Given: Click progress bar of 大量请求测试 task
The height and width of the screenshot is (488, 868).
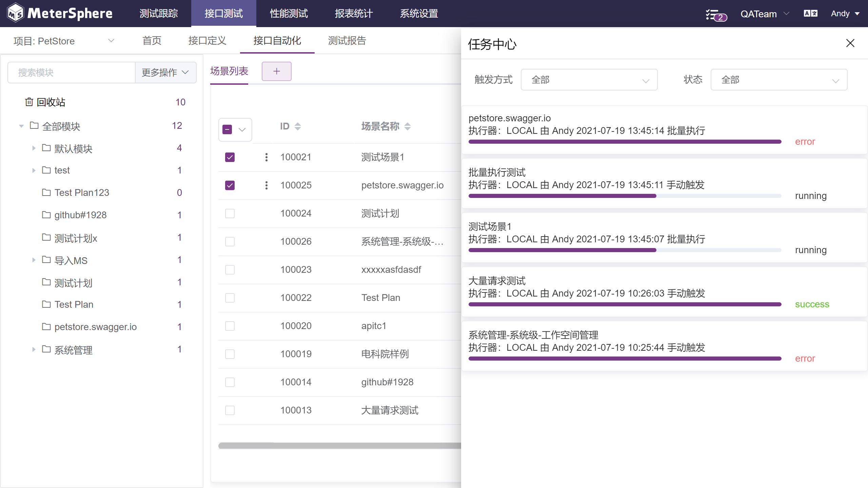Looking at the screenshot, I should 625,304.
